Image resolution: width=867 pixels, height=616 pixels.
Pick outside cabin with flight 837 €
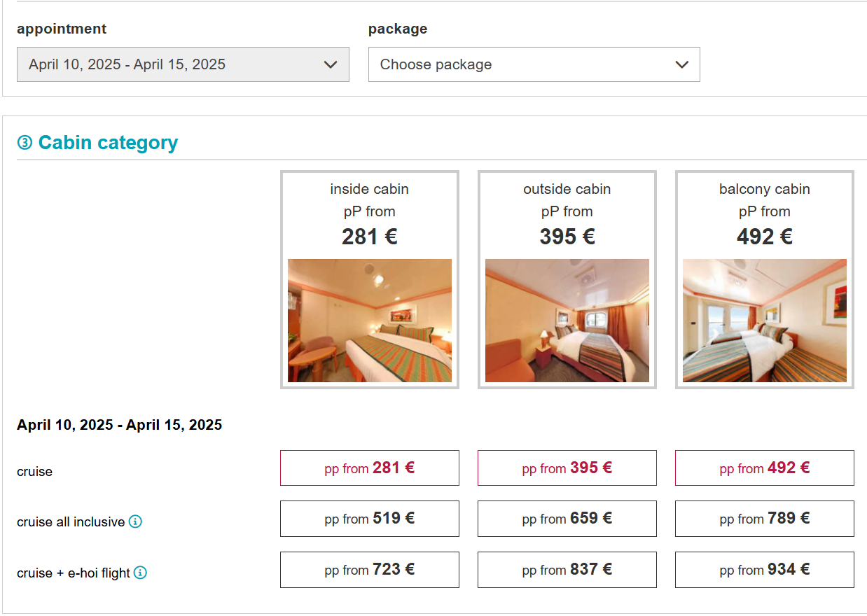(567, 570)
